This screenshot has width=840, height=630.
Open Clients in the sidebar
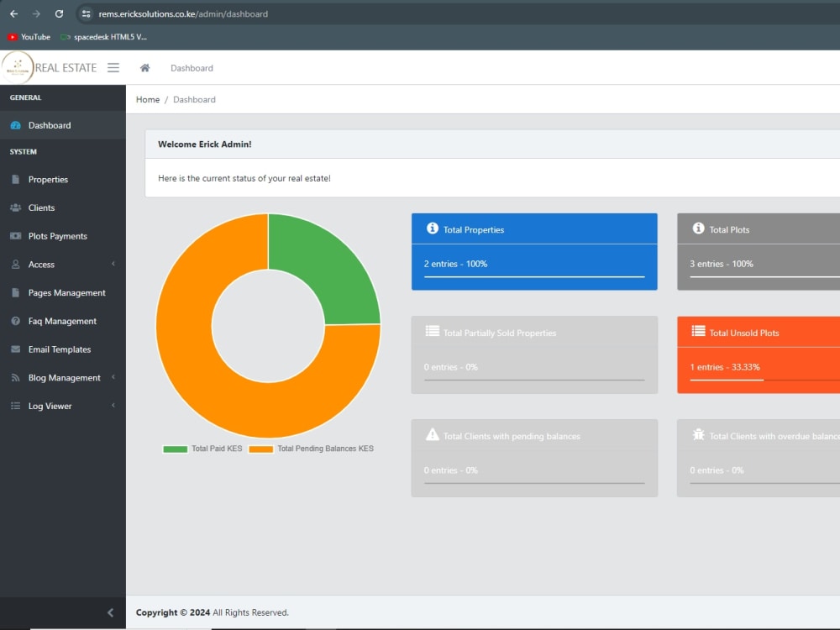[x=63, y=207]
